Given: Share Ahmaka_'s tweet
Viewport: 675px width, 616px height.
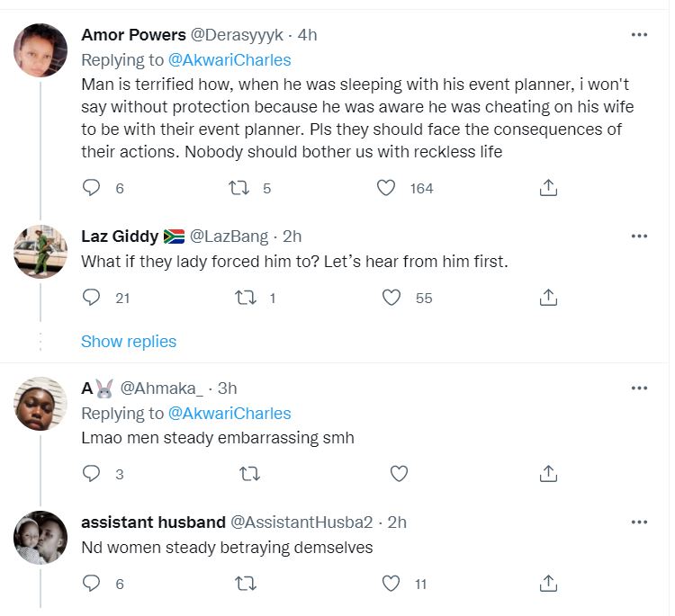Looking at the screenshot, I should (548, 473).
